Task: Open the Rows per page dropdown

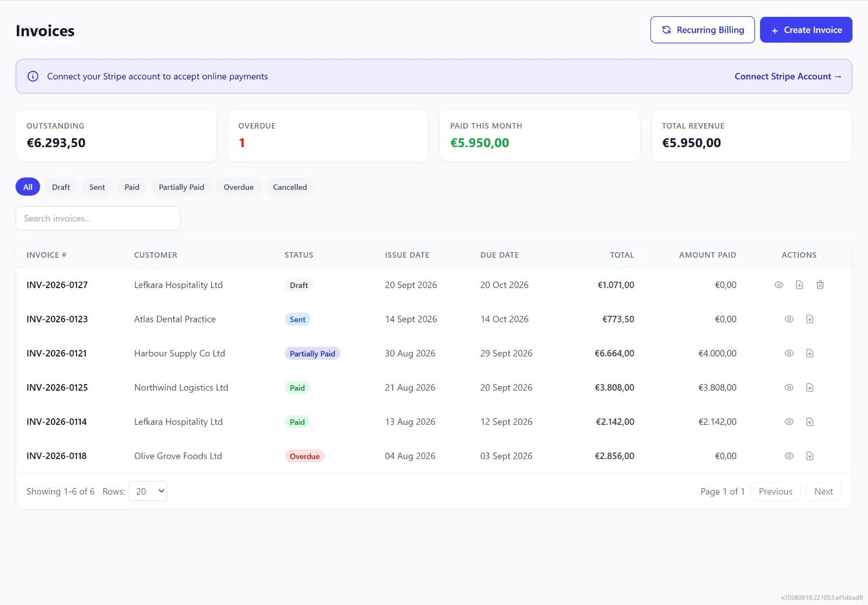Action: click(x=148, y=491)
